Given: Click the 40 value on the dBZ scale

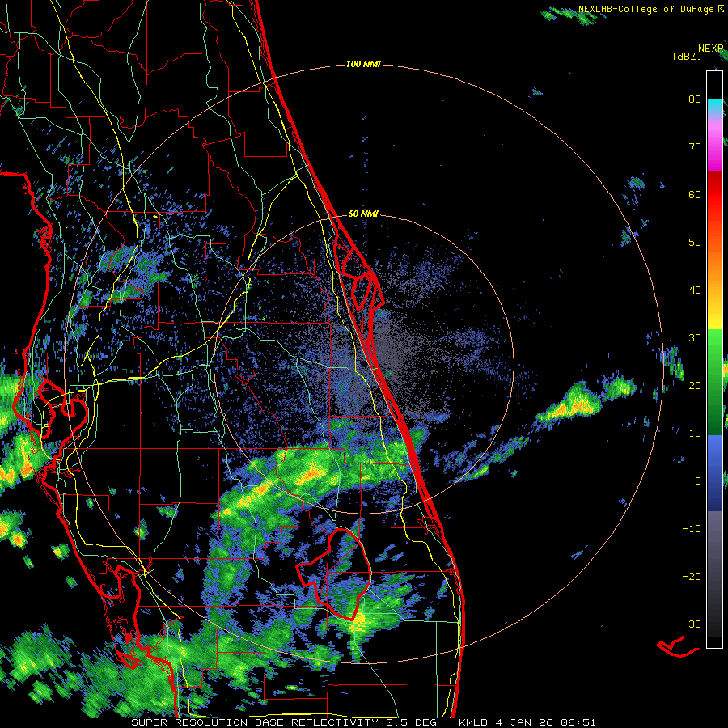Looking at the screenshot, I should point(695,290).
